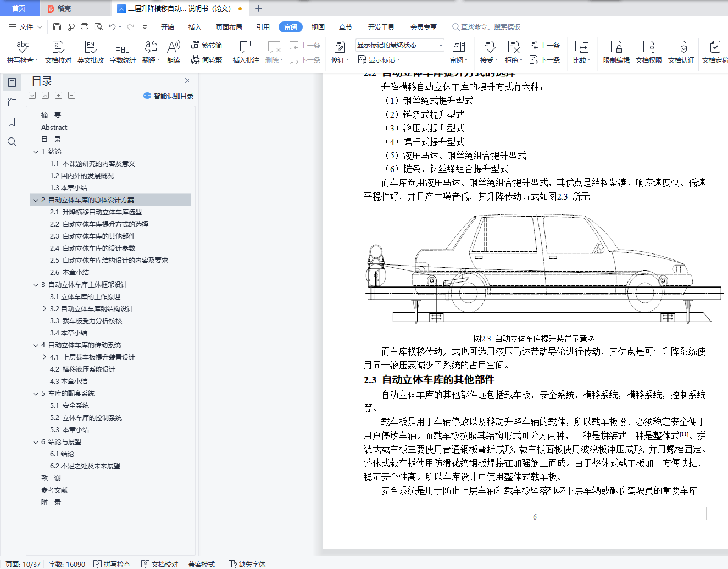The width and height of the screenshot is (728, 569).
Task: Click the down-chevron box icon under 目录 title
Action: [32, 96]
